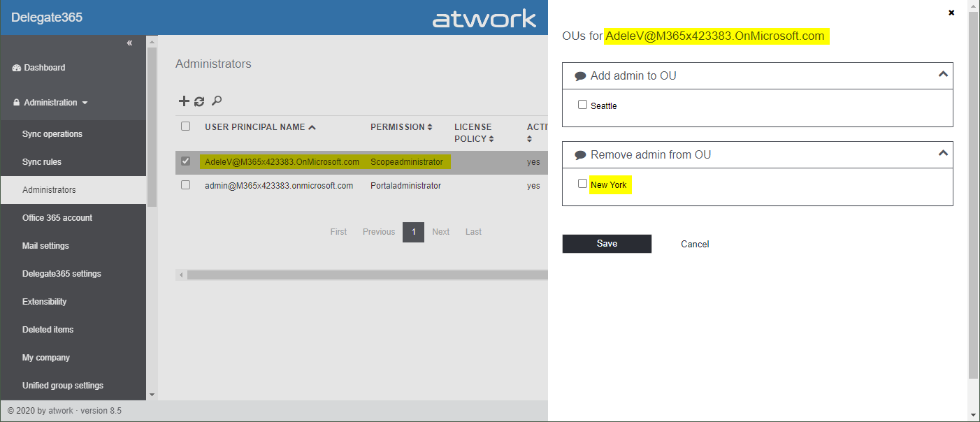The width and height of the screenshot is (980, 422).
Task: Select page 1 in pagination
Action: click(413, 232)
